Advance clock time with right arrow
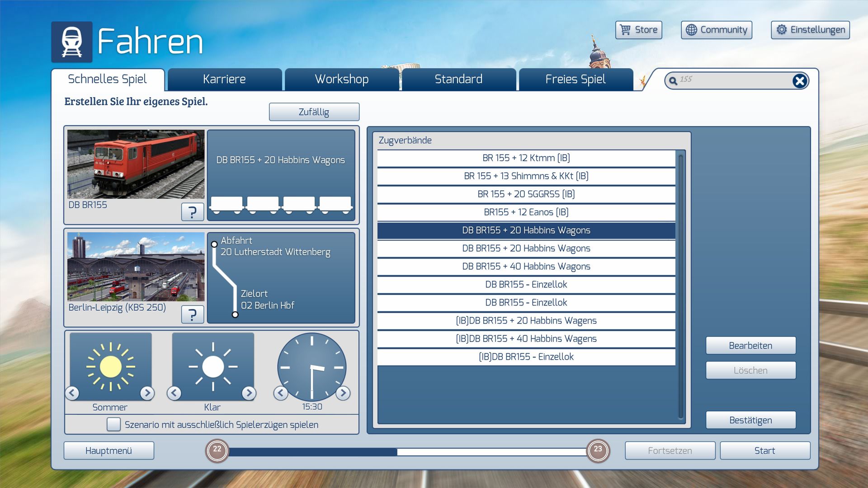The image size is (868, 488). pos(343,393)
